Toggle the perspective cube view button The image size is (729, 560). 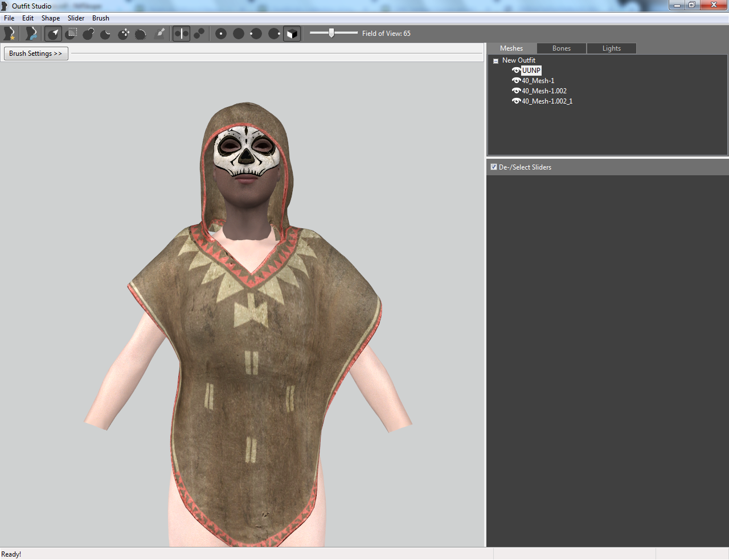pos(292,34)
